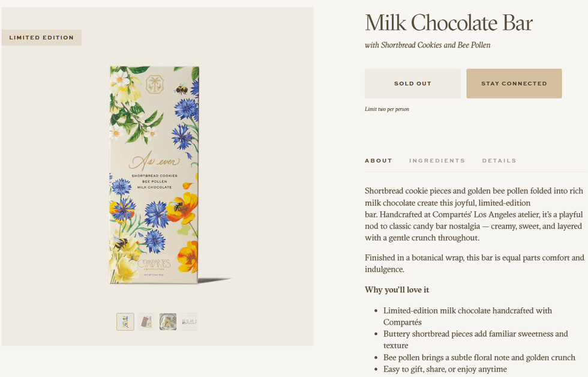
Task: Click the SOLD OUT button
Action: click(x=412, y=83)
